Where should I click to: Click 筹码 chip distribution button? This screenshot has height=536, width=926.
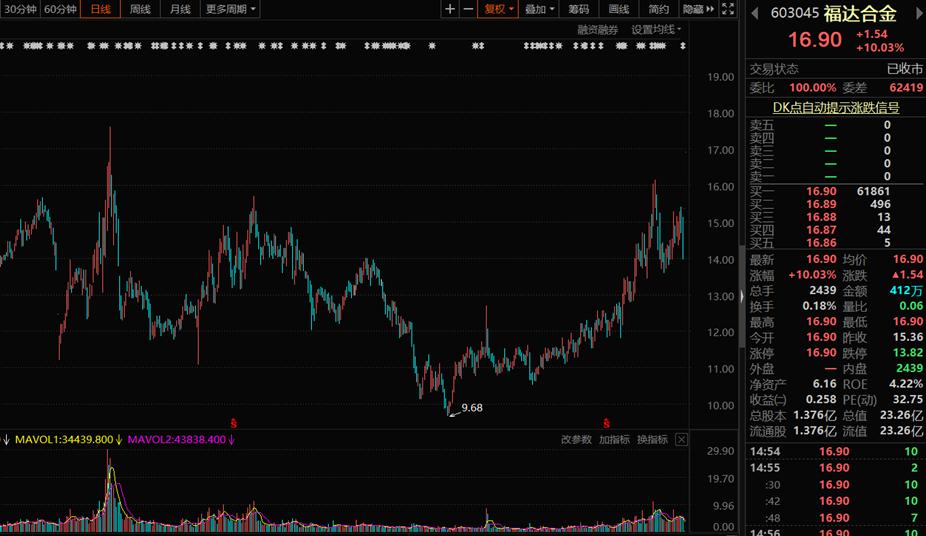[579, 9]
